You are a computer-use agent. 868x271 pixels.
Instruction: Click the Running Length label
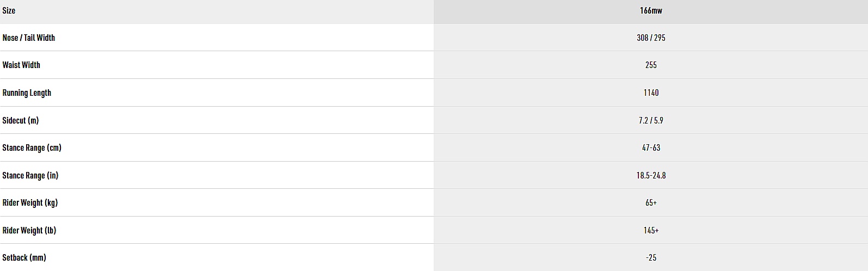click(27, 93)
